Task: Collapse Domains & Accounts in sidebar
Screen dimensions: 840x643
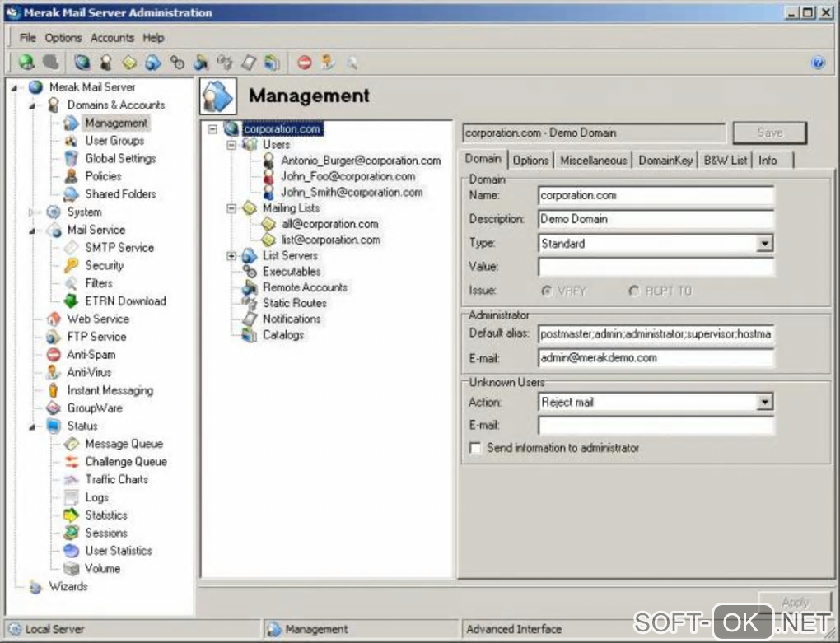Action: pyautogui.click(x=32, y=106)
